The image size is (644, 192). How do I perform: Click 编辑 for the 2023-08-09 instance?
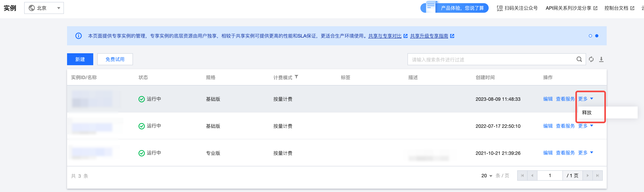pyautogui.click(x=548, y=99)
